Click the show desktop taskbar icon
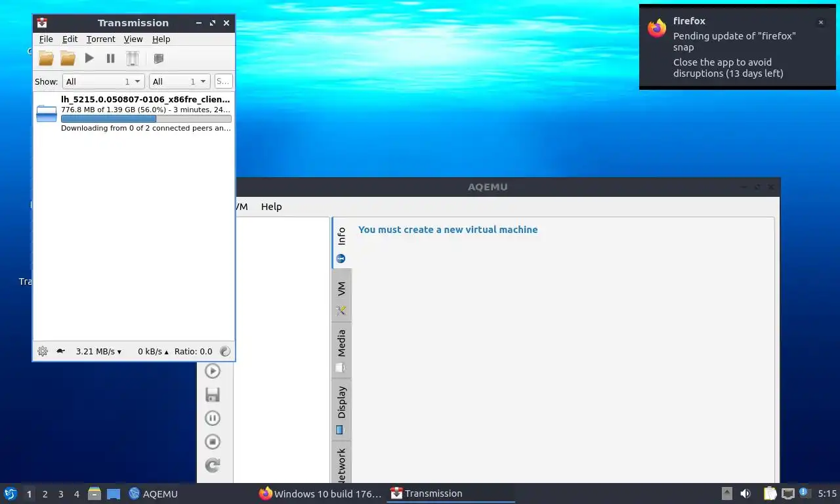This screenshot has height=504, width=840. pyautogui.click(x=114, y=493)
